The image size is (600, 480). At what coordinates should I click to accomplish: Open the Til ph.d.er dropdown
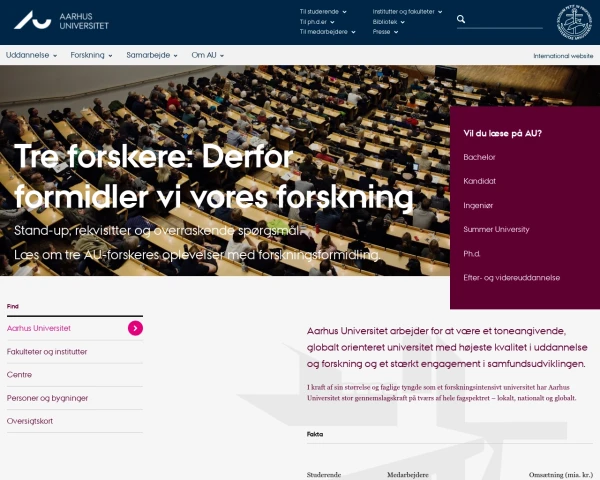click(x=318, y=21)
